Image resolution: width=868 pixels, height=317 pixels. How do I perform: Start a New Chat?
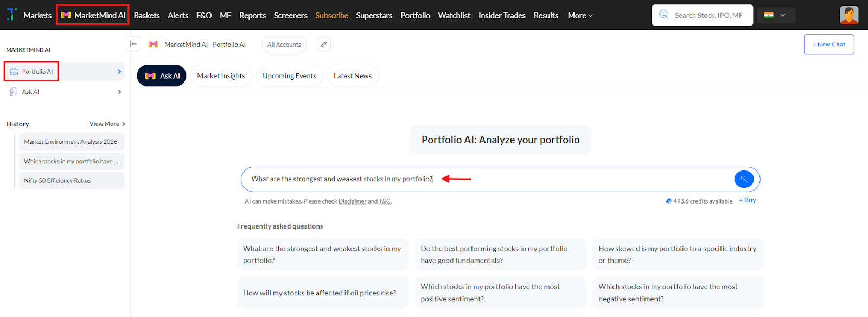(828, 45)
